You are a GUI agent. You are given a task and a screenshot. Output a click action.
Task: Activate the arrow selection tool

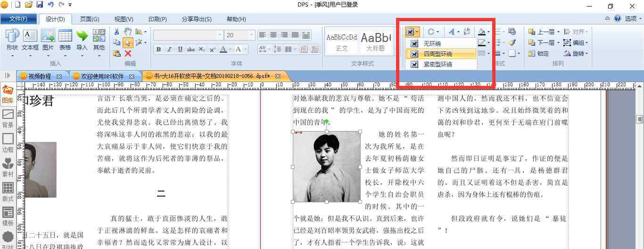tap(127, 42)
